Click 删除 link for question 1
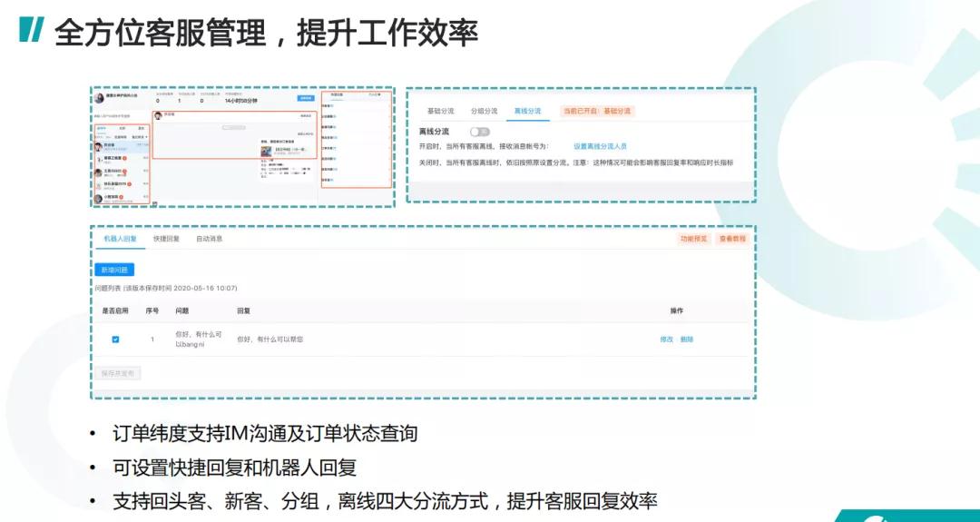 [687, 340]
